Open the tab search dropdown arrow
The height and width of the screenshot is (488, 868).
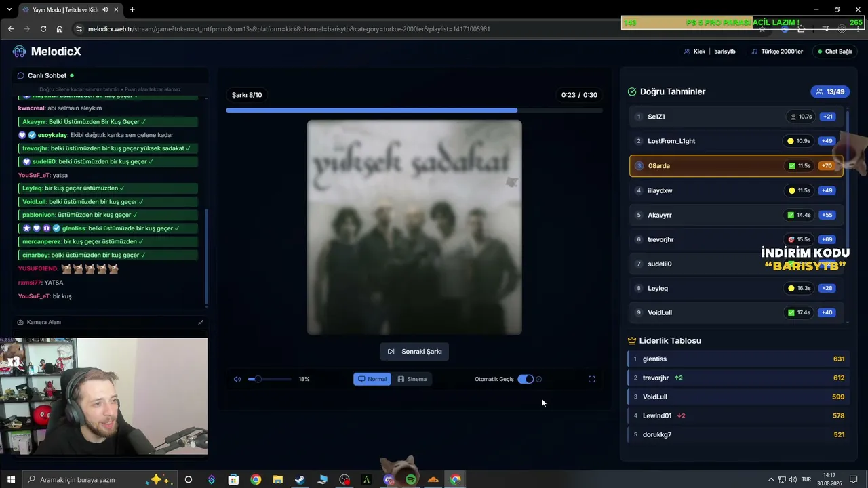tap(9, 9)
